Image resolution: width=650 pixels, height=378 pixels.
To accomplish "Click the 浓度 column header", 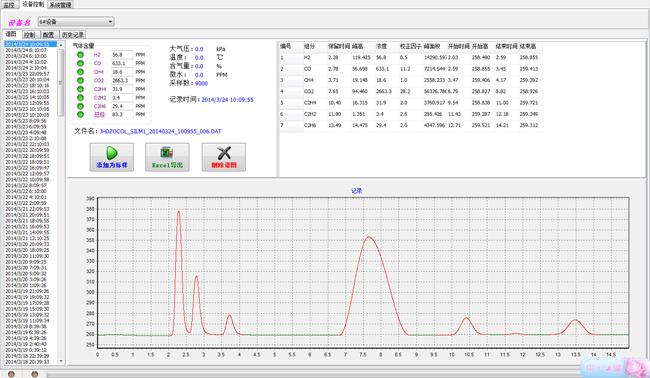I will pyautogui.click(x=387, y=46).
